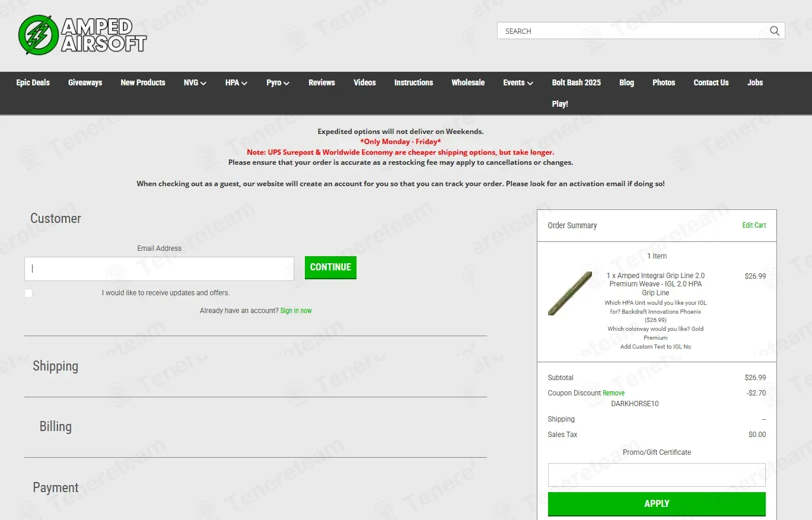Screen dimensions: 812x520
Task: Navigate to the Wholesale page
Action: click(468, 82)
